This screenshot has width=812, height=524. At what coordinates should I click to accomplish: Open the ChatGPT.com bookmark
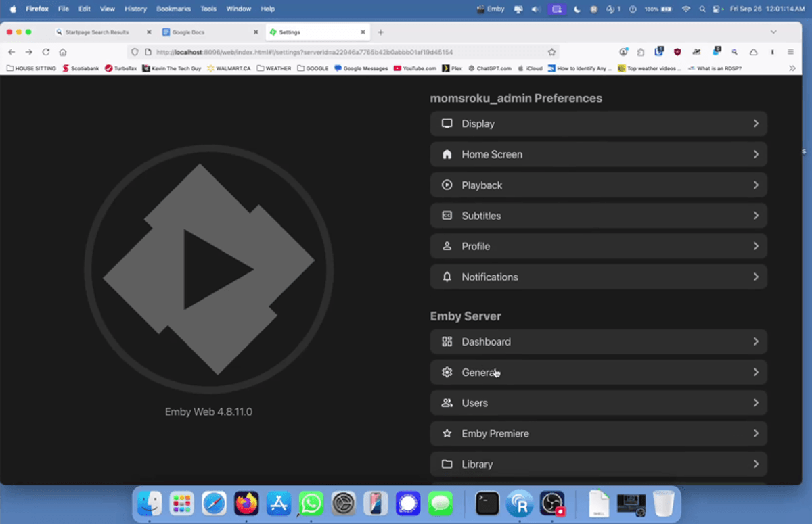490,68
